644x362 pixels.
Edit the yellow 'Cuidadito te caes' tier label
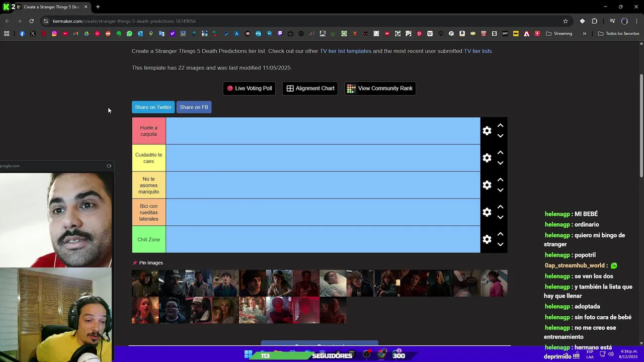tap(148, 158)
